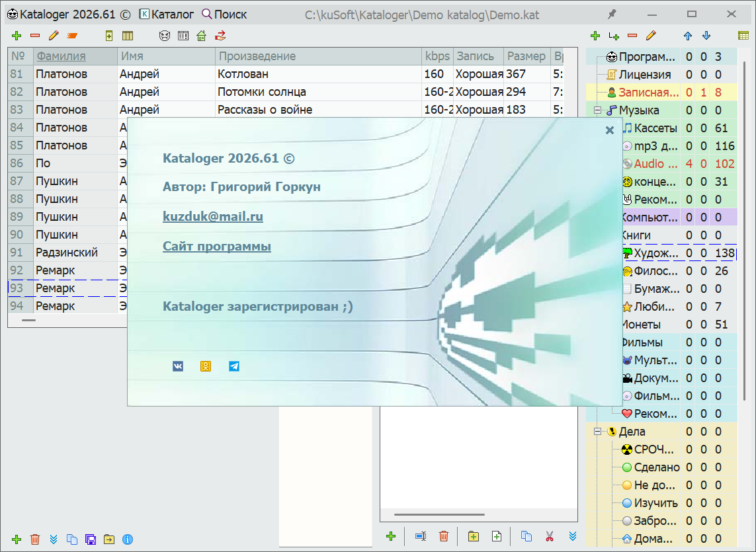Collapse the Дела tree node
Viewport: 756px width, 552px height.
(x=597, y=432)
